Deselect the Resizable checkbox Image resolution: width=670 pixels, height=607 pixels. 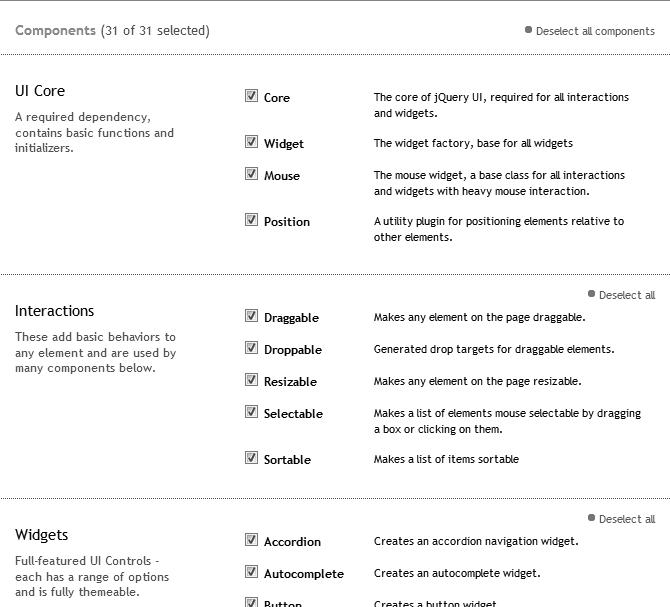251,380
